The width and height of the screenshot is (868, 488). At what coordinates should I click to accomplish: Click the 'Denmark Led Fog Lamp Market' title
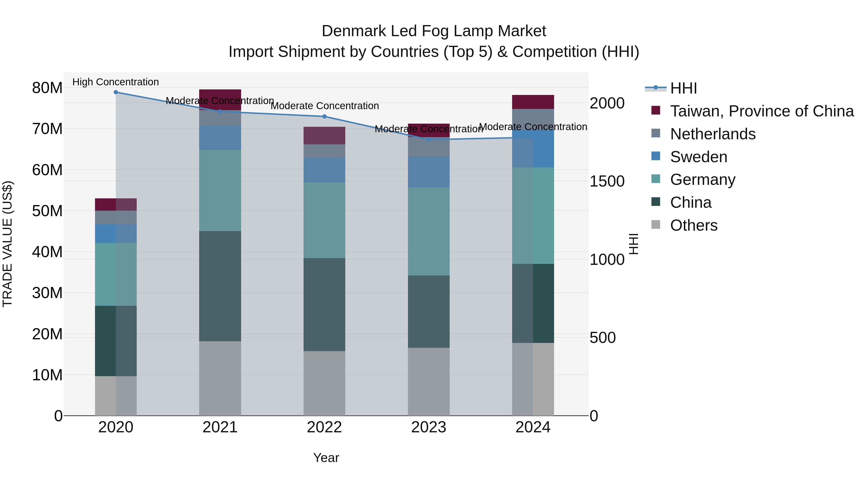(434, 31)
